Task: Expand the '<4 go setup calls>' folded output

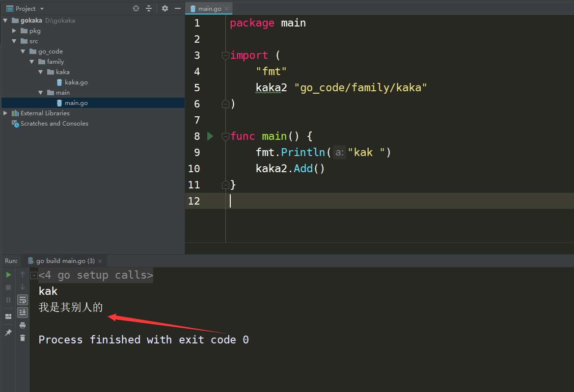Action: (x=34, y=275)
